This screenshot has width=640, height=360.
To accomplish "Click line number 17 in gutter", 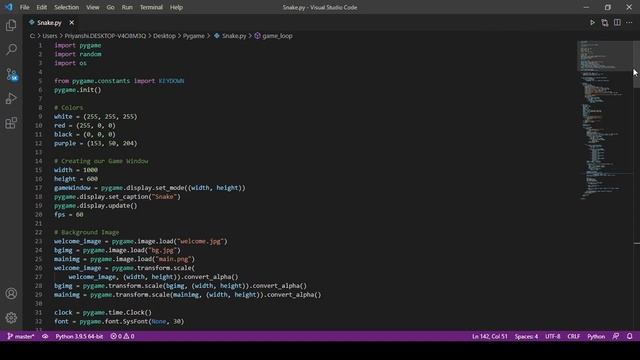I will tap(38, 188).
